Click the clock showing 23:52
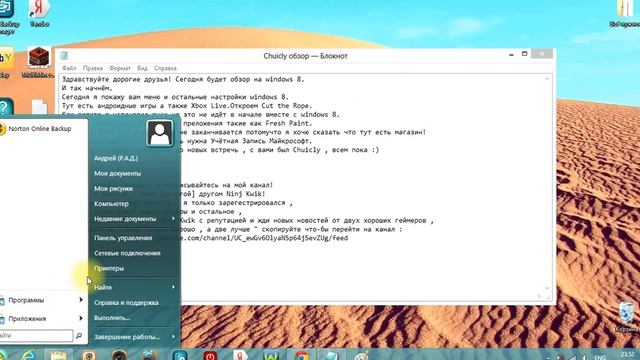The image size is (640, 360). pos(627,354)
